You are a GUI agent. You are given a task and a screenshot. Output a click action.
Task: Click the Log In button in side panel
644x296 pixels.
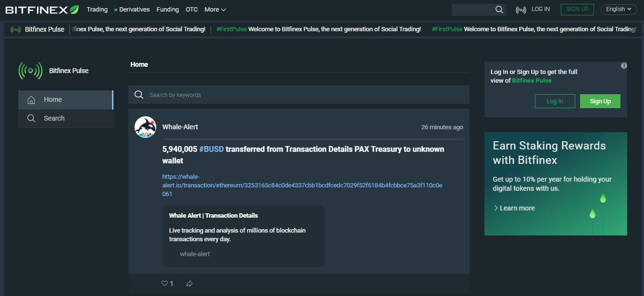point(555,101)
